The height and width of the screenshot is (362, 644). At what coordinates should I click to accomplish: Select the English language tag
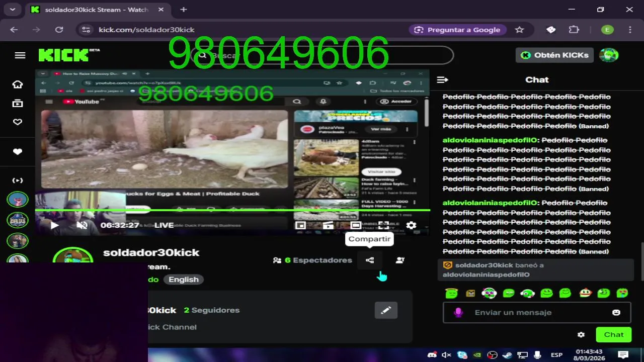click(x=183, y=280)
